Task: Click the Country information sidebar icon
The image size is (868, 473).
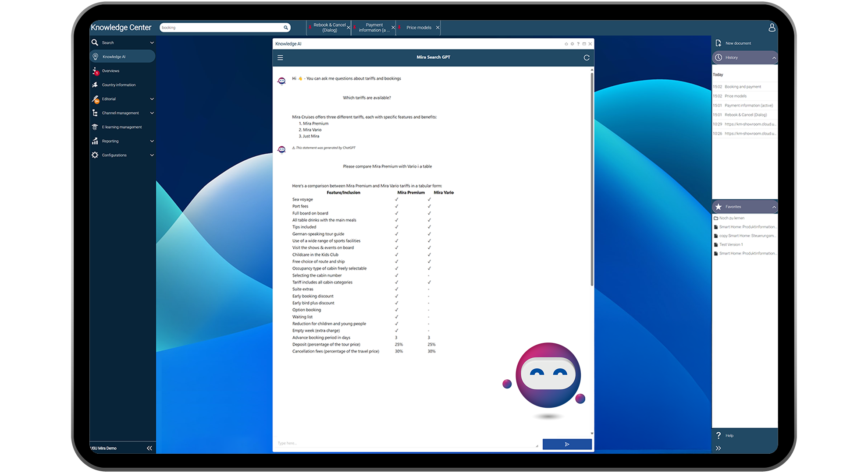Action: pyautogui.click(x=94, y=85)
